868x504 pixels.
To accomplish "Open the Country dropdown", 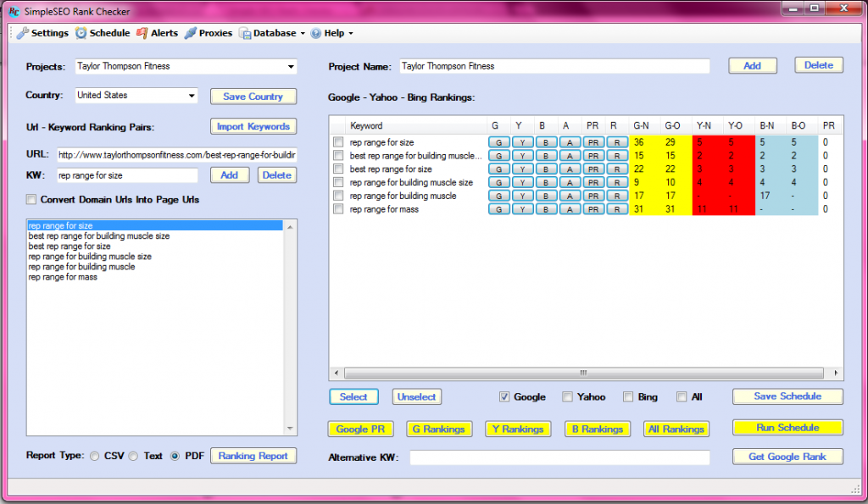I will pos(192,96).
